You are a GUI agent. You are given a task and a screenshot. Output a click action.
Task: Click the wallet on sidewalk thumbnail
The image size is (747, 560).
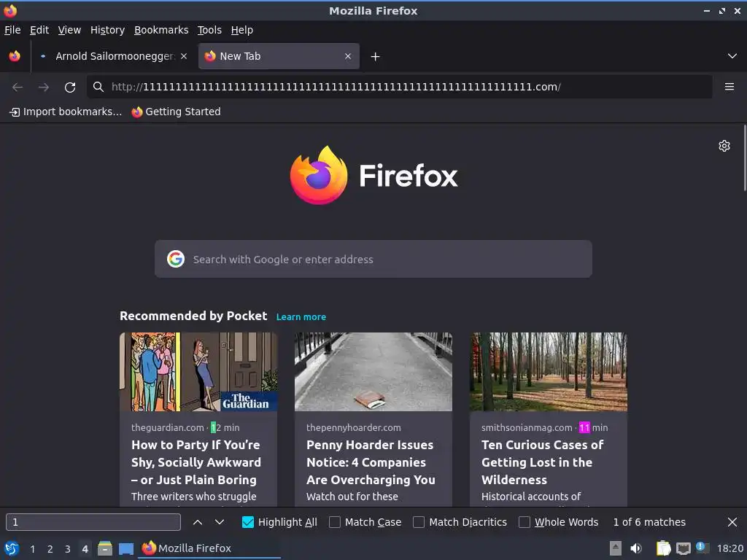click(x=373, y=372)
